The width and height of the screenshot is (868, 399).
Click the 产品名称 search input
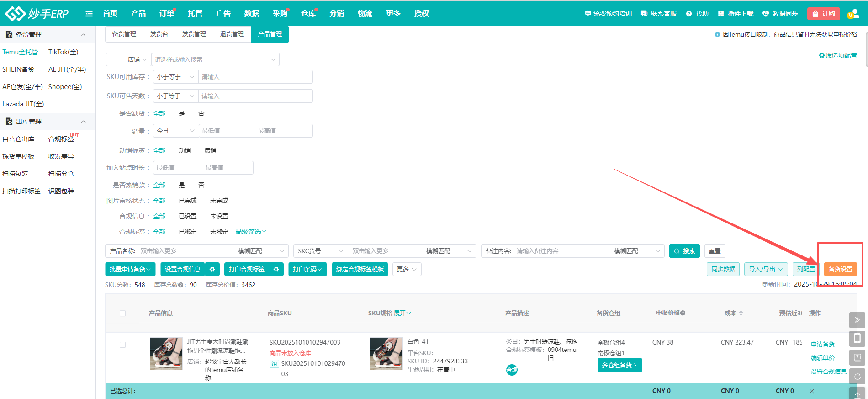[185, 251]
